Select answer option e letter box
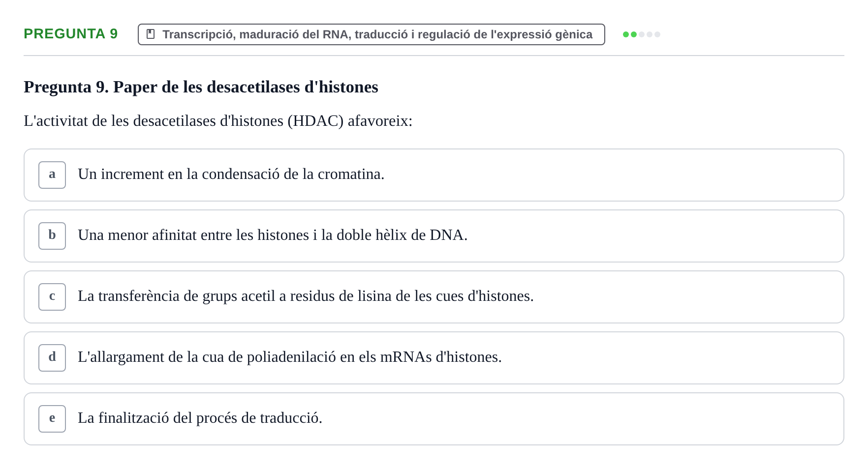The height and width of the screenshot is (469, 868). 52,419
